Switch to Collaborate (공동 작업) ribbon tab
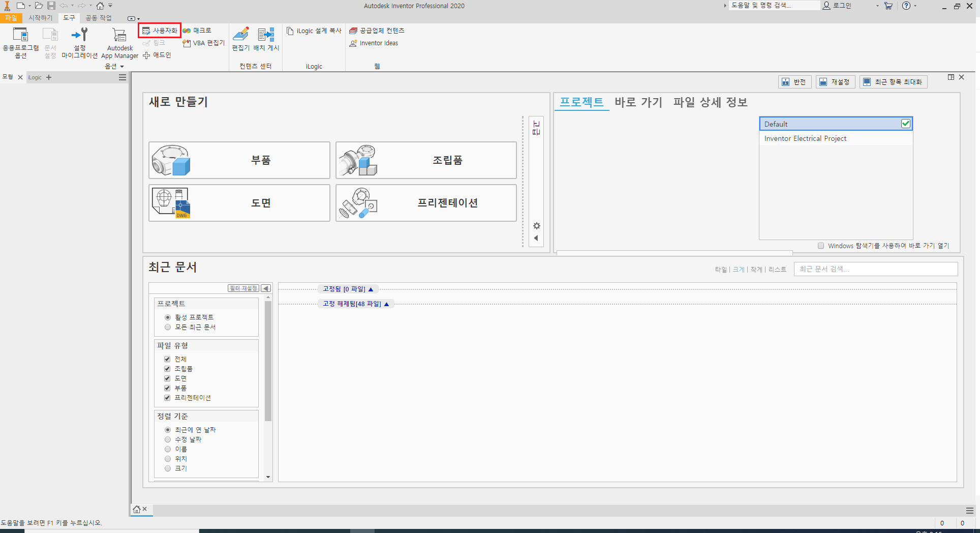 click(98, 18)
